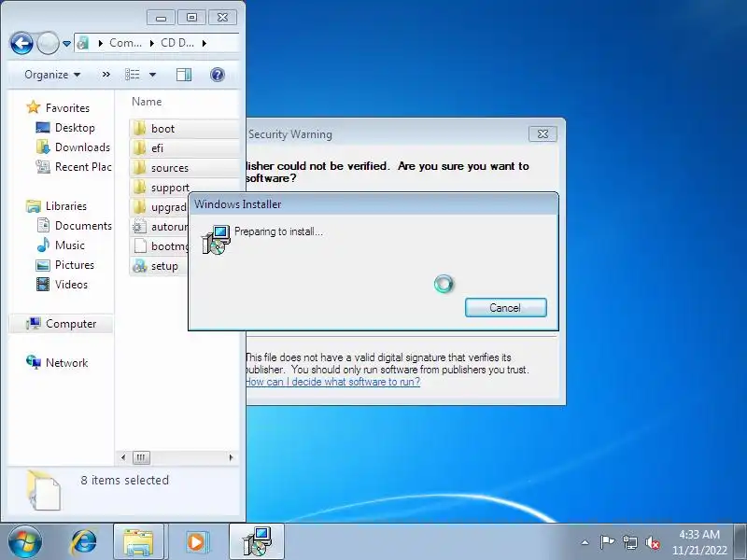Screen dimensions: 747x560
Task: Open 'How can I decide what software to run?' link
Action: click(x=332, y=382)
